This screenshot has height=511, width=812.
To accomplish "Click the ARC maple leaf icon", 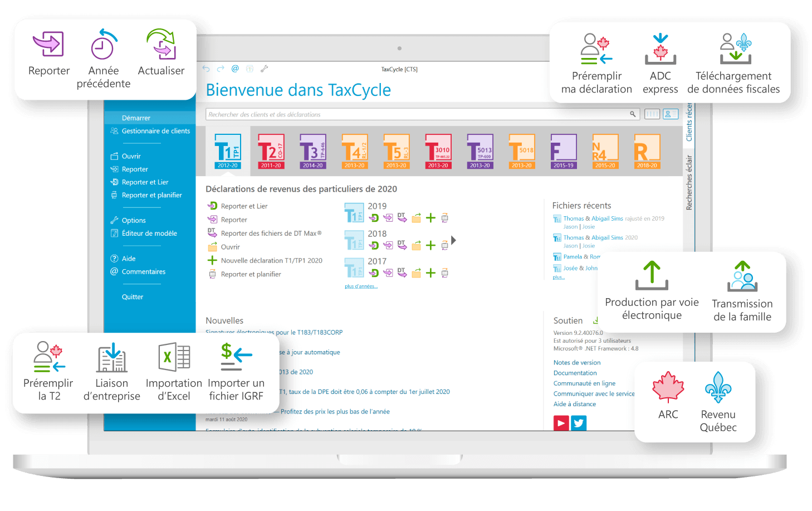I will click(x=668, y=387).
